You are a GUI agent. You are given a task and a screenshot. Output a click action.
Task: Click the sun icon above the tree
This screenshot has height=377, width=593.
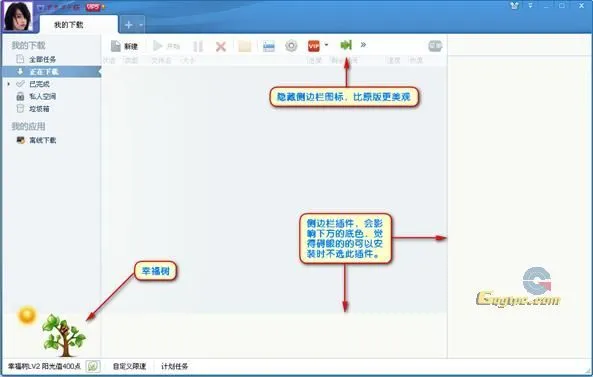click(27, 315)
